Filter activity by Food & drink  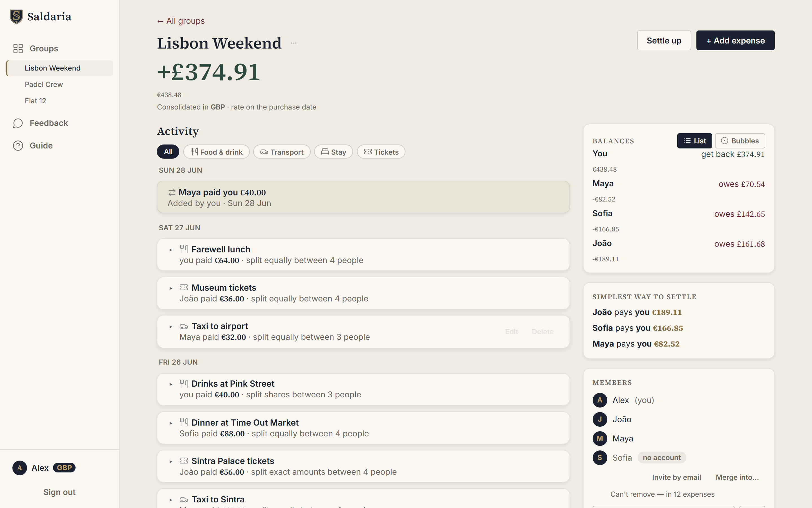click(x=217, y=152)
